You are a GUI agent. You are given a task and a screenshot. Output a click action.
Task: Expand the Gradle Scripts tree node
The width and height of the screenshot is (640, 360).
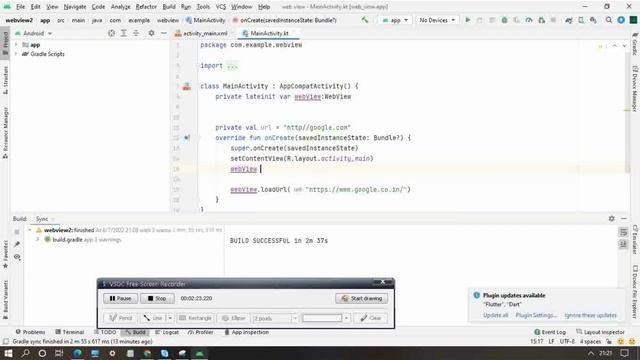tap(16, 54)
